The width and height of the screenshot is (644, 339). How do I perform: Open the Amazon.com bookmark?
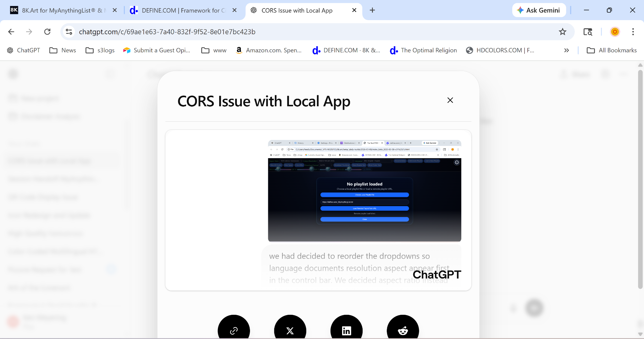[269, 50]
